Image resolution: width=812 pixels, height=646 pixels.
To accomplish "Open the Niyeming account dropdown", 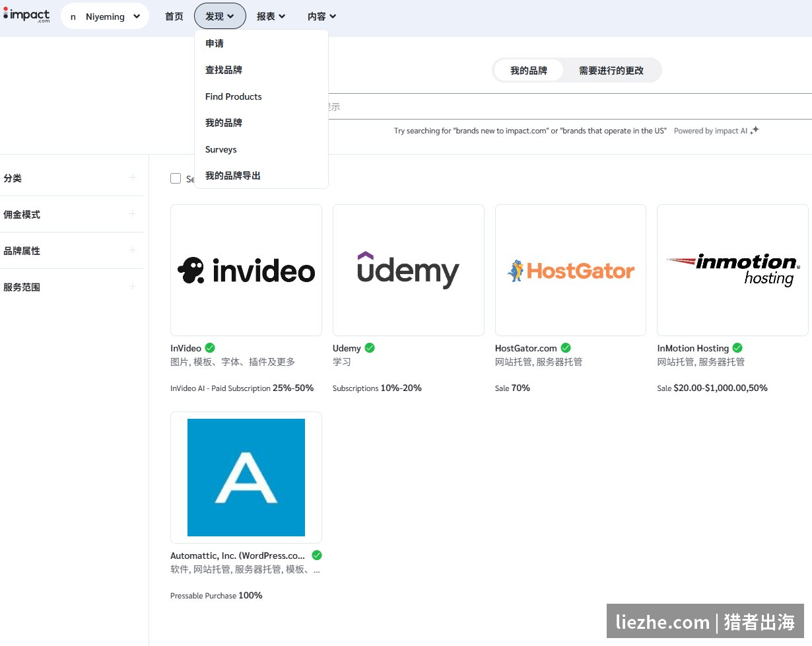I will pyautogui.click(x=105, y=16).
